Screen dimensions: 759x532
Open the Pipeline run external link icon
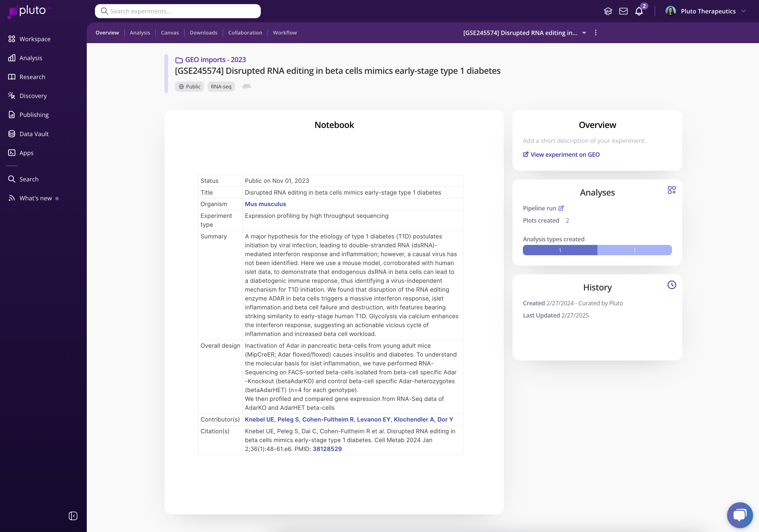pos(561,208)
